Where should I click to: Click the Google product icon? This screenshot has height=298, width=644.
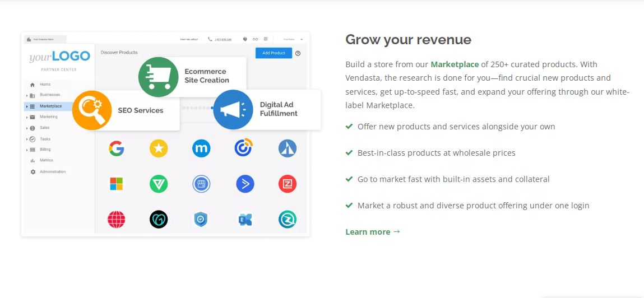(x=116, y=148)
